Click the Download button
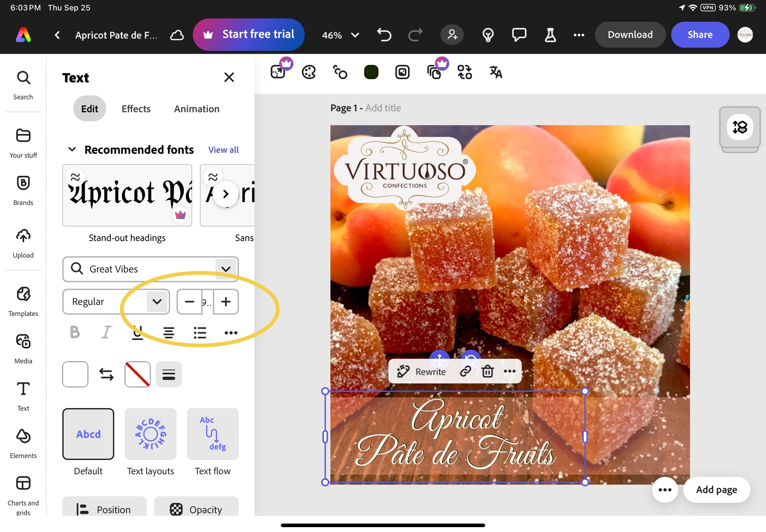The image size is (766, 532). tap(630, 35)
